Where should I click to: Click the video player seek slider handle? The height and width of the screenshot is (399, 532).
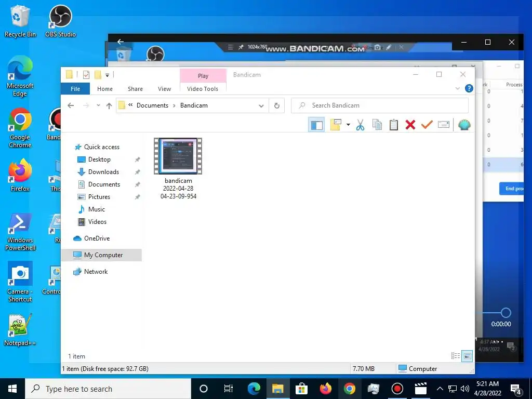506,313
